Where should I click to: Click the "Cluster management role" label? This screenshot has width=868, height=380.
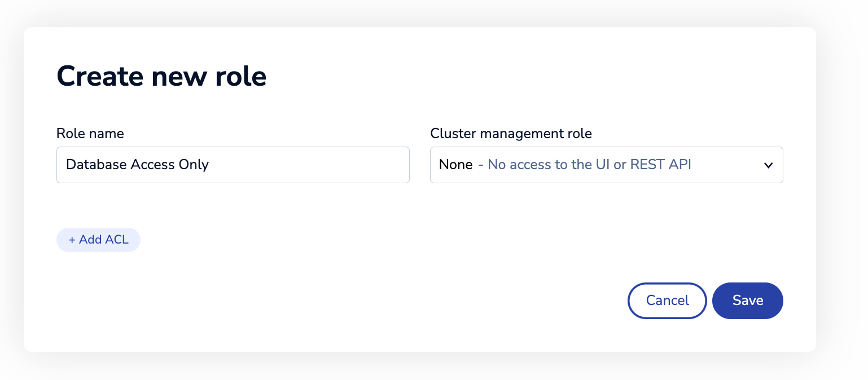pyautogui.click(x=511, y=134)
